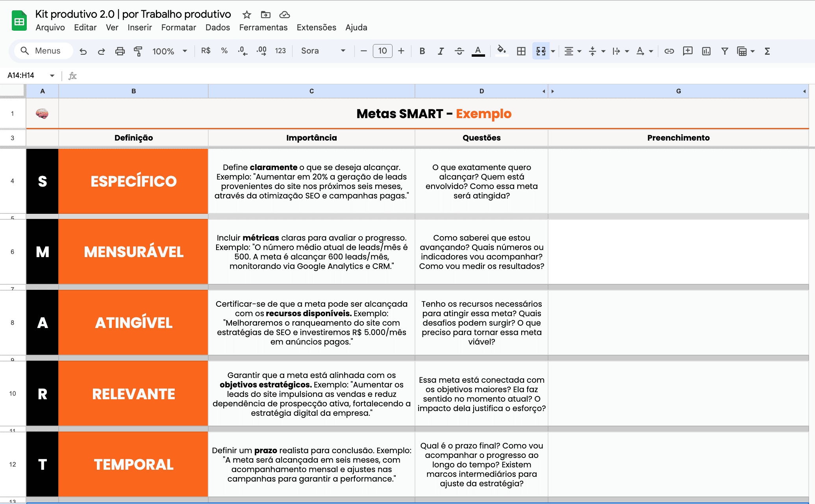Activate the paint format tool
This screenshot has width=815, height=504.
(x=138, y=51)
